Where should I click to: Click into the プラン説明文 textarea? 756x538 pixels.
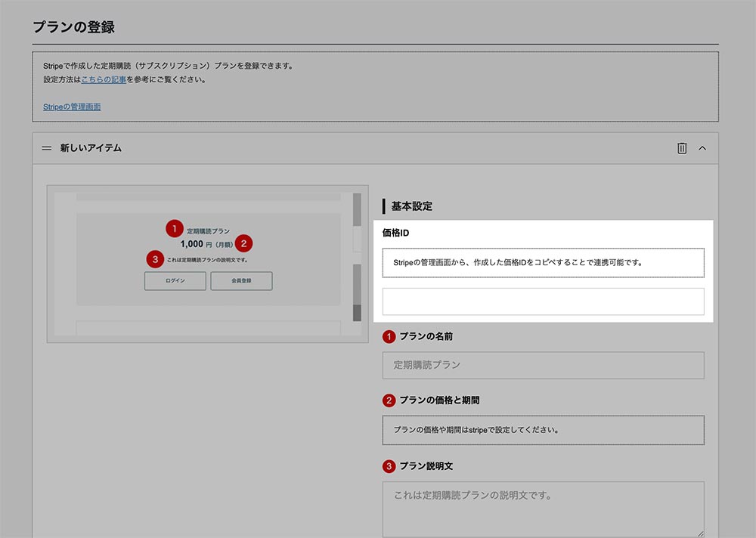tap(543, 509)
